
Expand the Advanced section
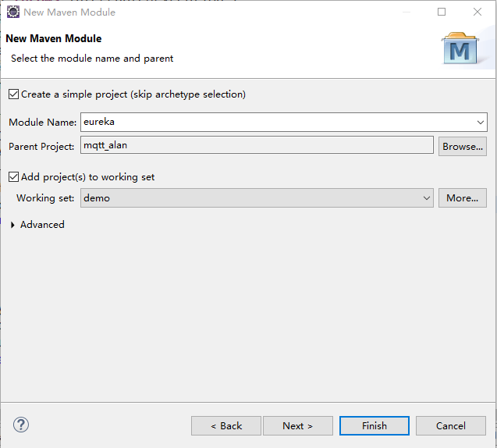(x=12, y=225)
